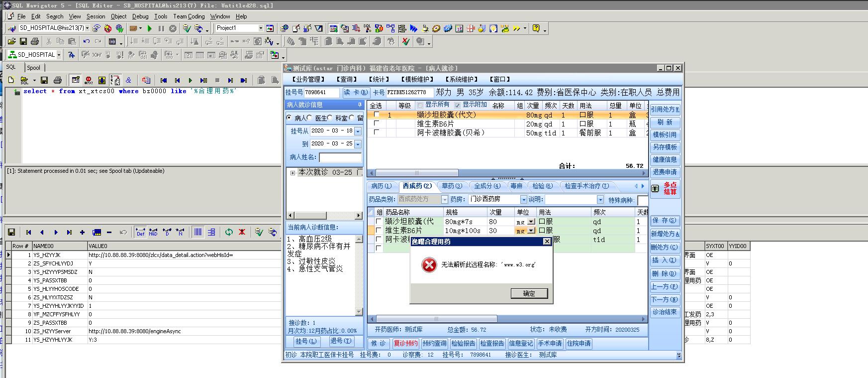Click the red error icon in the message dialog
This screenshot has width=868, height=378.
pos(429,264)
